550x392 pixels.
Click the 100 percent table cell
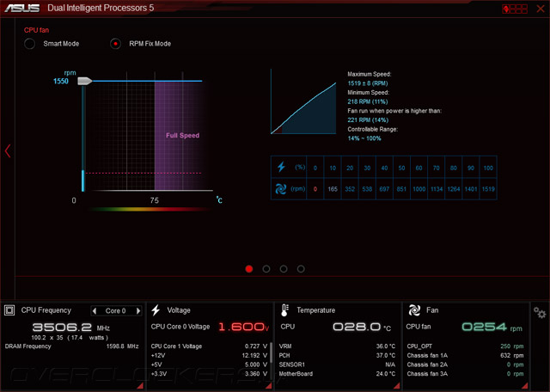tap(488, 168)
